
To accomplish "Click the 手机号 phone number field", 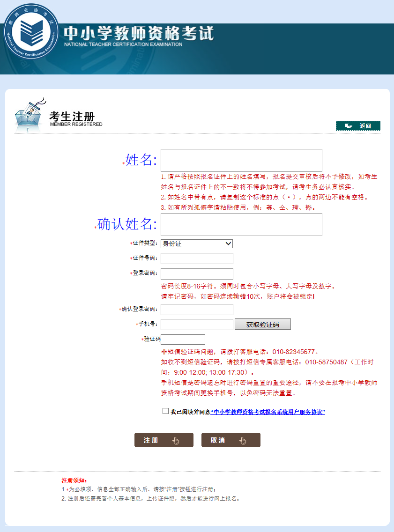I will [x=197, y=325].
